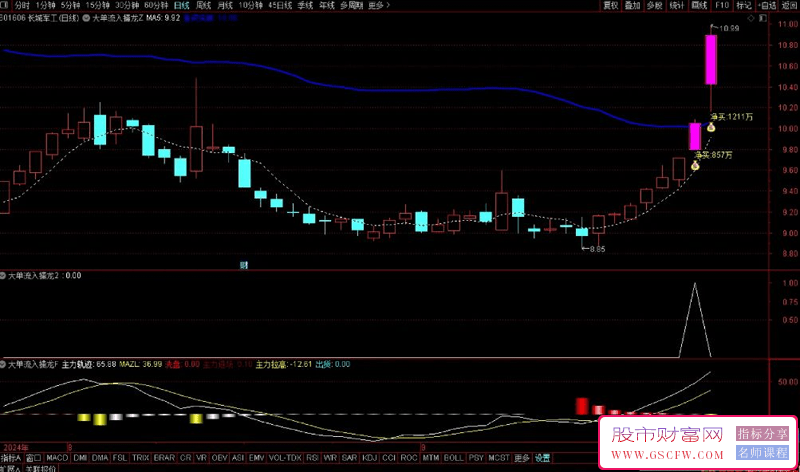Select CR indicator
800x472 pixels.
(185, 458)
